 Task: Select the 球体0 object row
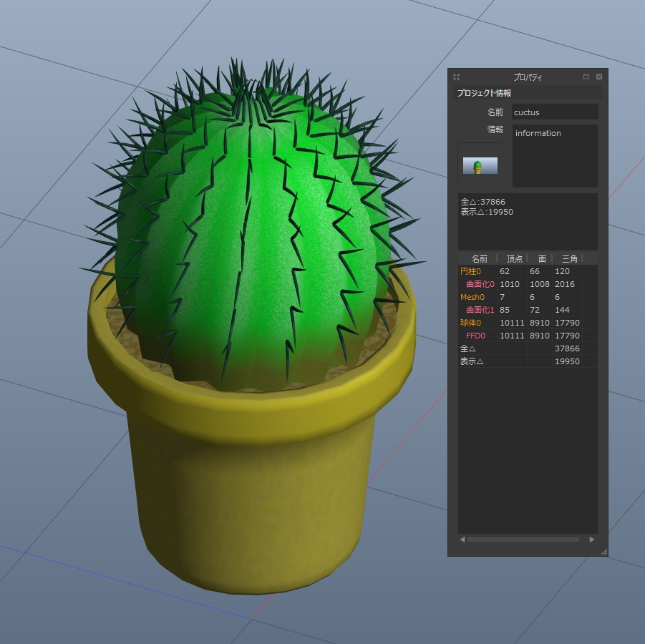coord(471,323)
